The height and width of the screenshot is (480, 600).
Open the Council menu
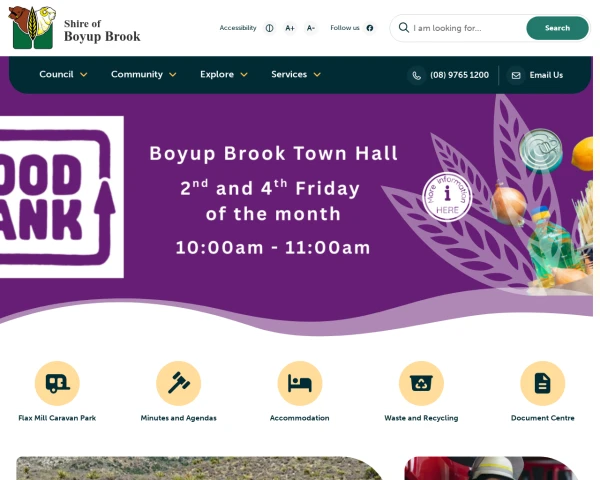[x=56, y=74]
